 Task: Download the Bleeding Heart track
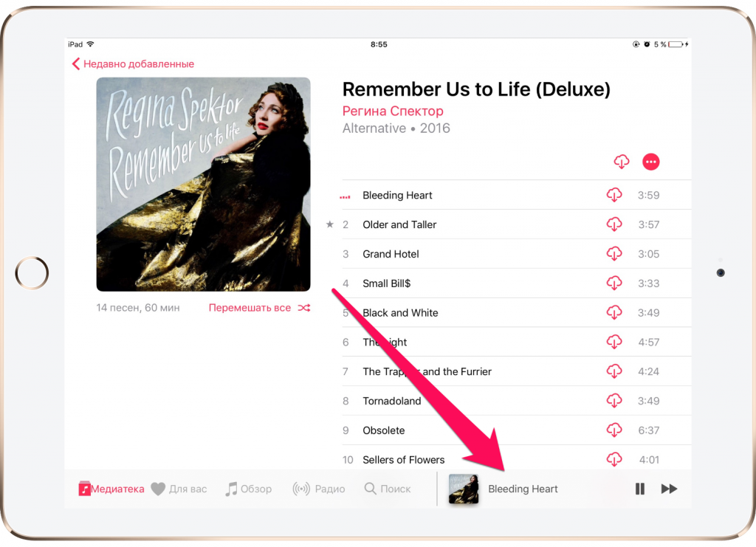[x=614, y=195]
